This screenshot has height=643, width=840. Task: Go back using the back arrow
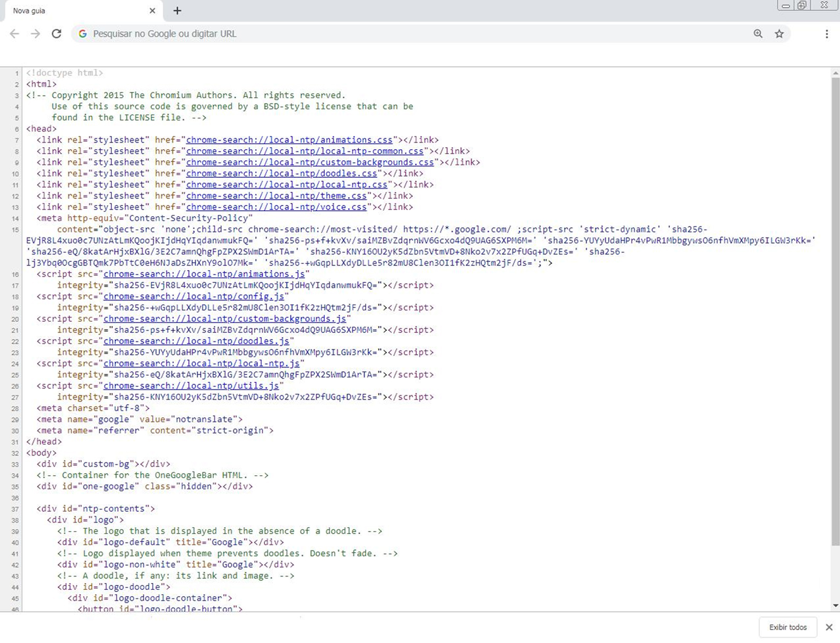(x=14, y=33)
